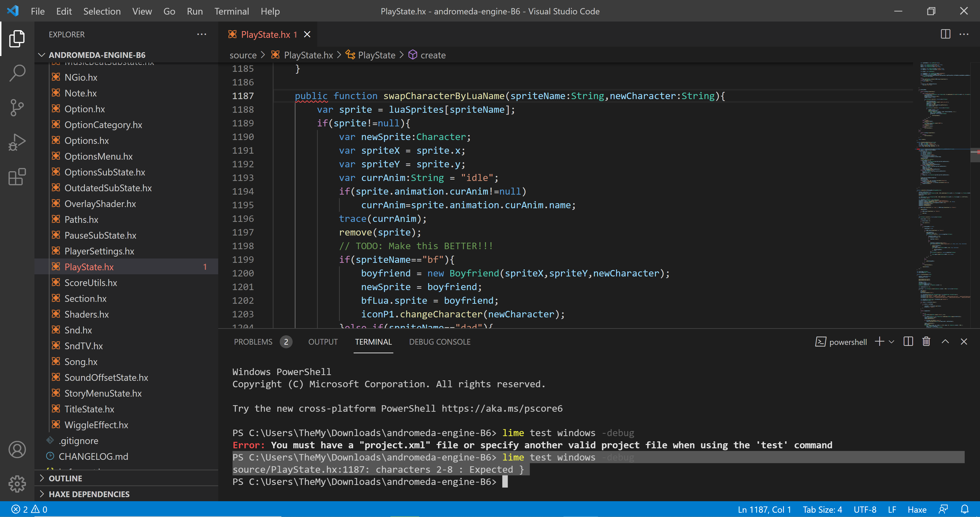Open the Search view
Image resolution: width=980 pixels, height=517 pixels.
[x=17, y=73]
